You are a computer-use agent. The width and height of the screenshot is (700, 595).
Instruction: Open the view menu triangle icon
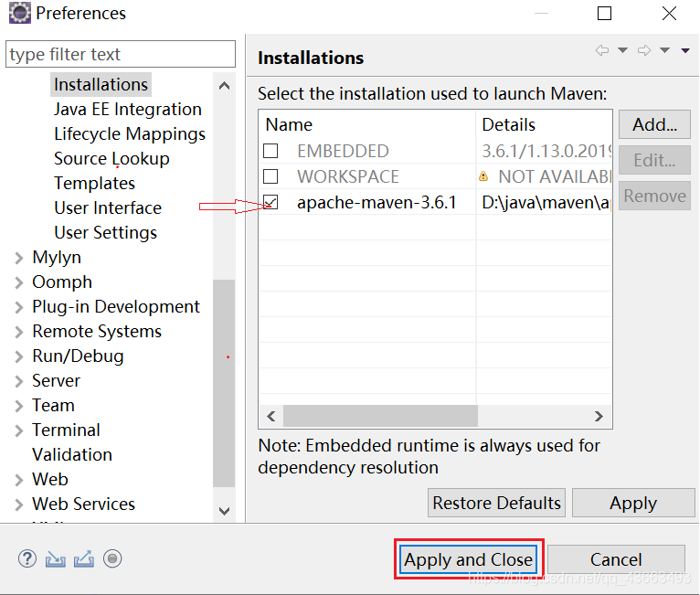click(685, 50)
